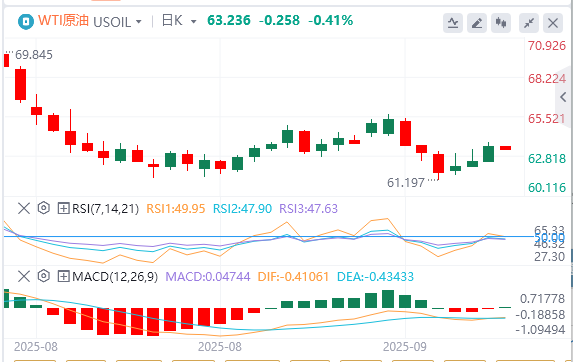Remove the RSI indicator panel
Image resolution: width=573 pixels, height=362 pixels.
[24, 209]
